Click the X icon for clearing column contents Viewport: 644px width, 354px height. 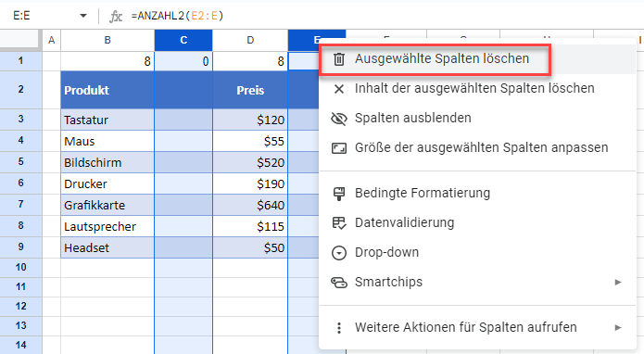click(339, 89)
